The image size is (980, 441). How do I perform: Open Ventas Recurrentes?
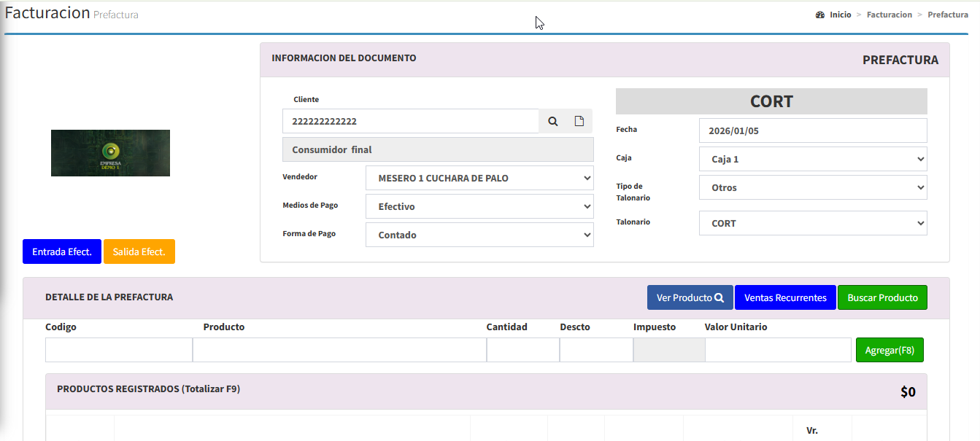point(785,297)
